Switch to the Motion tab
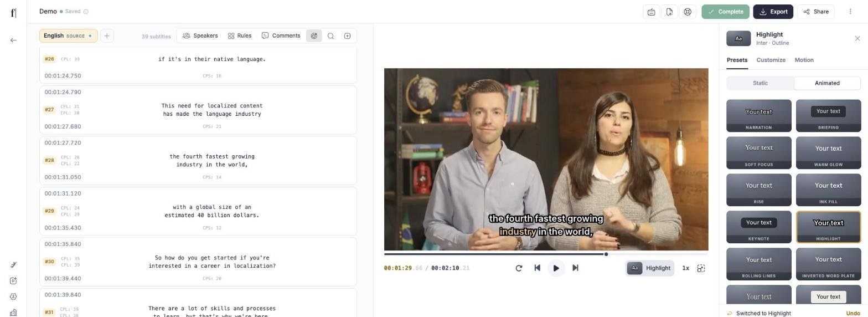This screenshot has width=868, height=317. point(804,60)
